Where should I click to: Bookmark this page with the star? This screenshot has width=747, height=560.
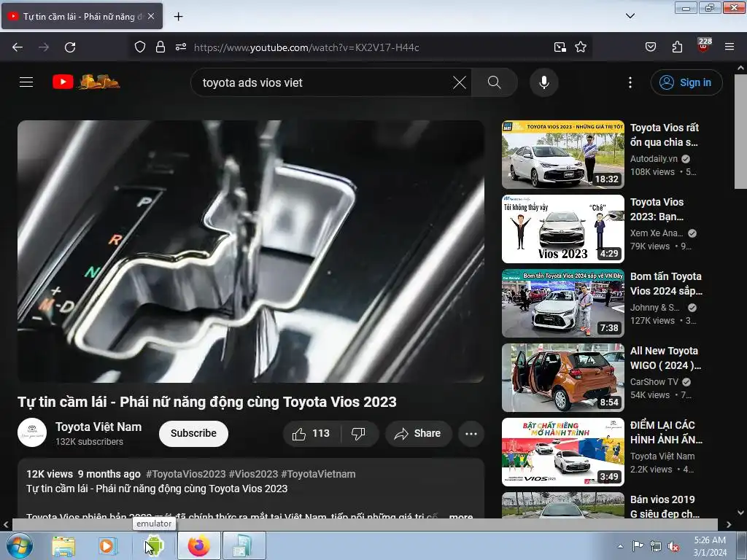click(x=580, y=47)
